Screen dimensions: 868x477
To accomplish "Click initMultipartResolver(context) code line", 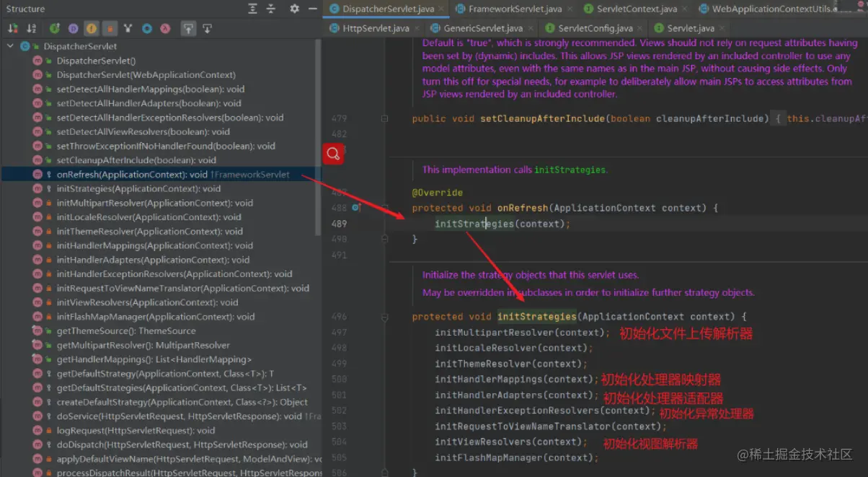I will 523,333.
